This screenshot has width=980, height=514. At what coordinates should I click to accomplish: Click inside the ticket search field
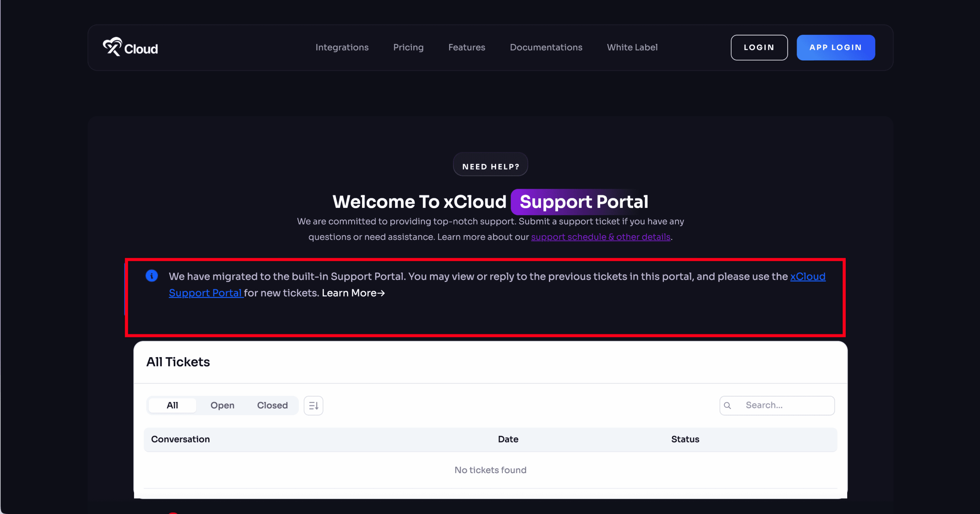tap(785, 405)
